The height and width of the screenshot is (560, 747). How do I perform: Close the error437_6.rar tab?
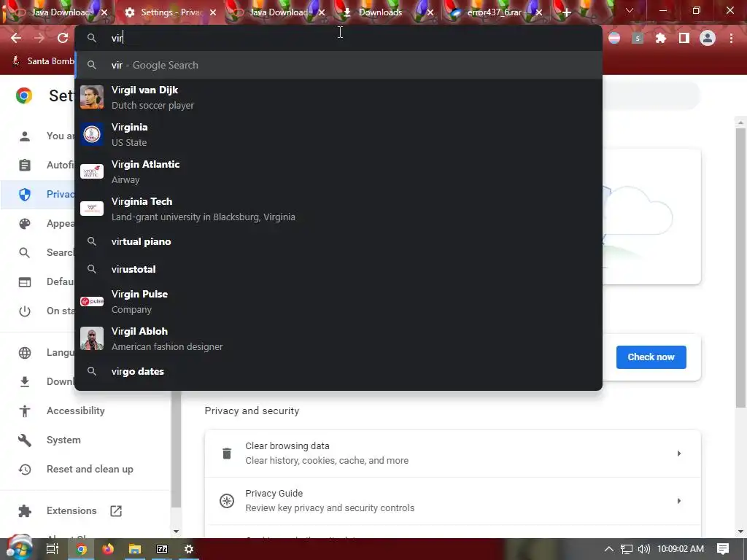[x=539, y=12]
